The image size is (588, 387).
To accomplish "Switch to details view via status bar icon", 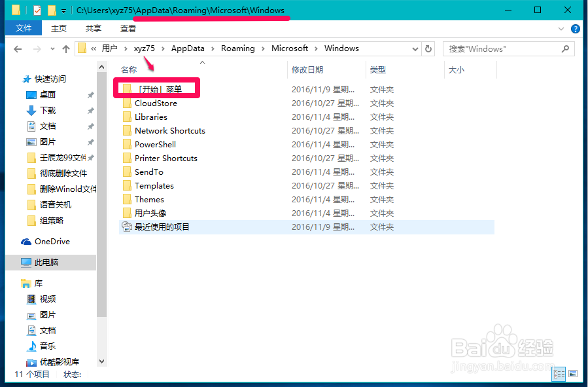I will 559,373.
